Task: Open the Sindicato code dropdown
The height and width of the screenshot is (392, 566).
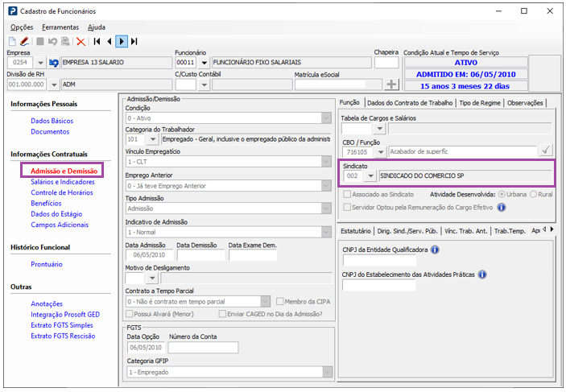Action: pos(370,175)
